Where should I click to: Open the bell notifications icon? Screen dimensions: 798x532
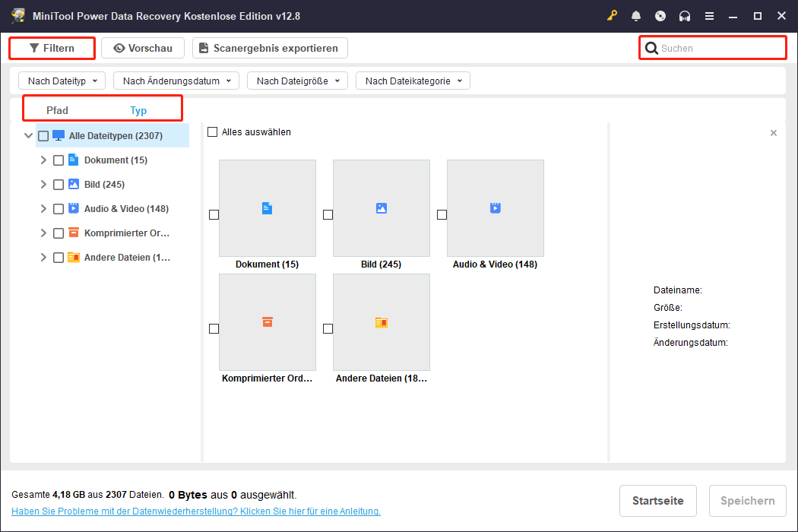coord(636,16)
